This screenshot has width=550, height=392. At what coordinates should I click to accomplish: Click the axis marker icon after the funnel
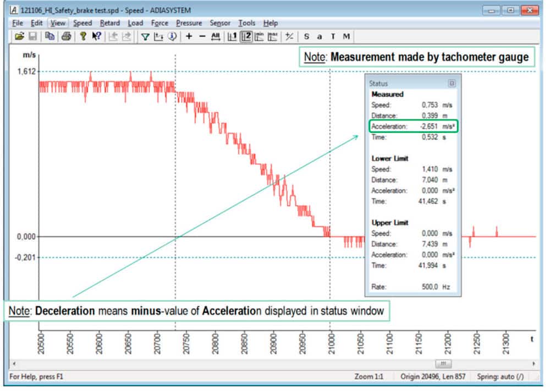[158, 36]
